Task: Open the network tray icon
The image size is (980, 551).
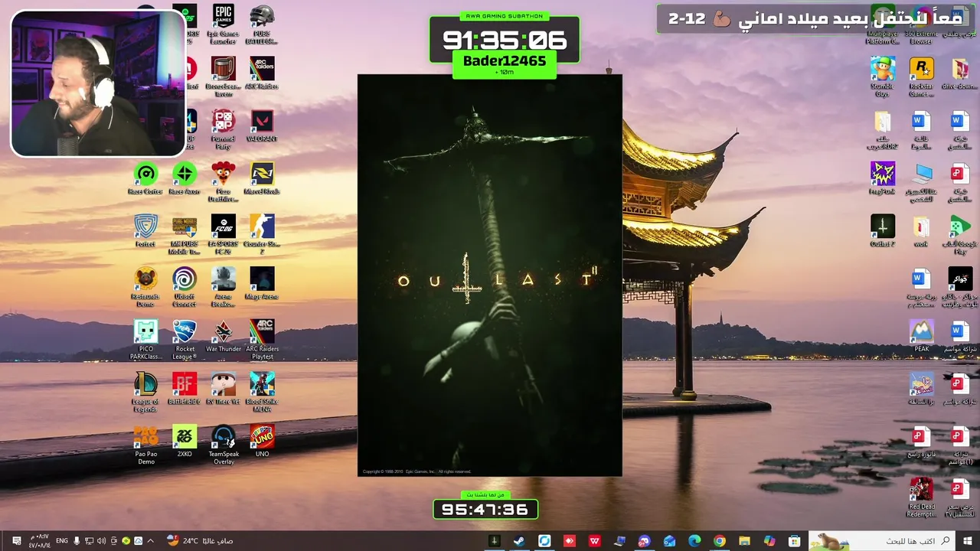Action: click(x=89, y=541)
